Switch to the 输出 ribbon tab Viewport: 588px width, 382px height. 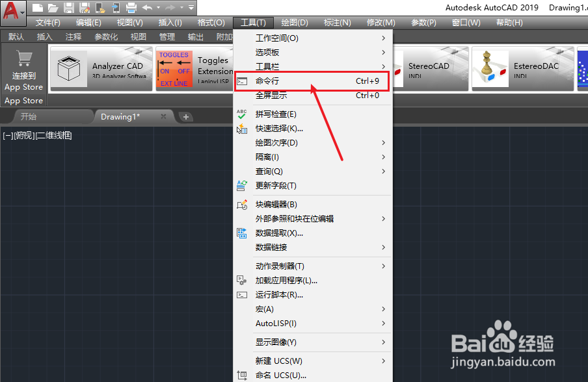click(195, 36)
